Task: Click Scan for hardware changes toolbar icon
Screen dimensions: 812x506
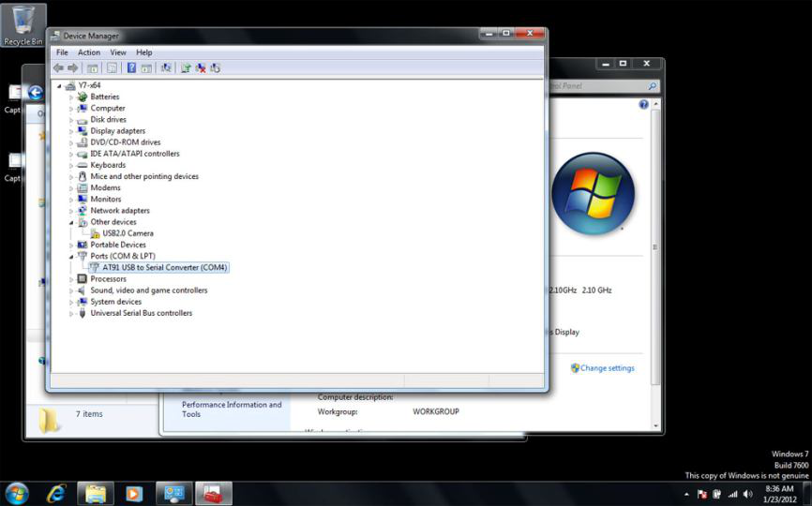Action: point(166,67)
